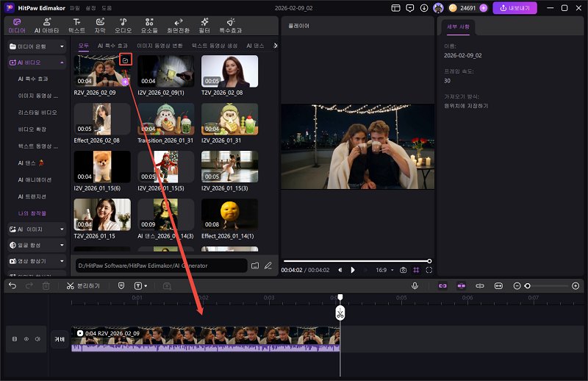
Task: Open the 16:9 aspect ratio dropdown
Action: pyautogui.click(x=385, y=270)
